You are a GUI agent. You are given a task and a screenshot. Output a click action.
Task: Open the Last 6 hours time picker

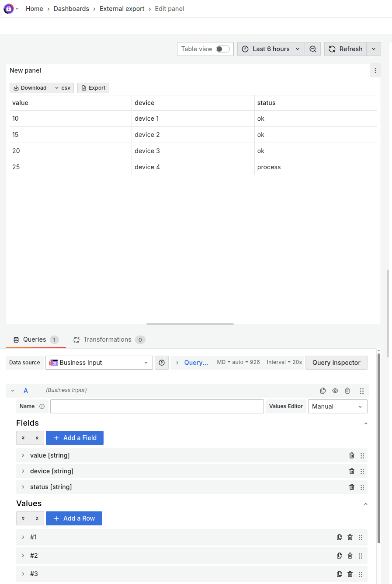coord(271,49)
